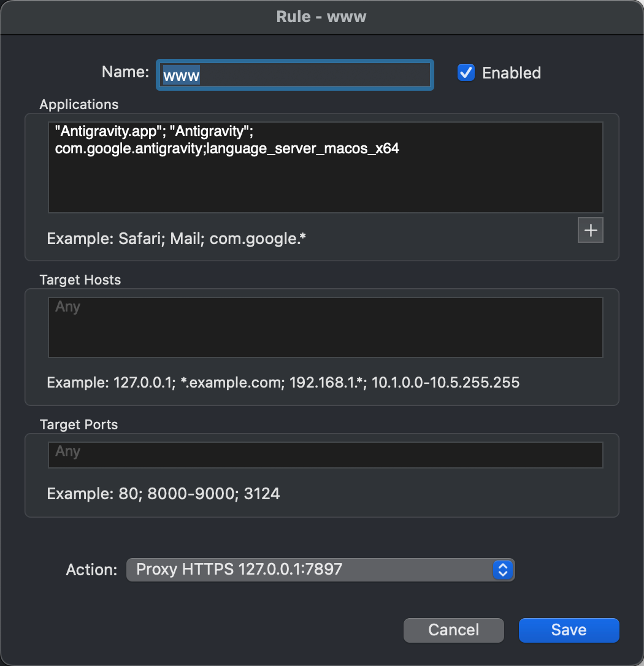644x666 pixels.
Task: Click the Target Ports input box
Action: coord(325,454)
